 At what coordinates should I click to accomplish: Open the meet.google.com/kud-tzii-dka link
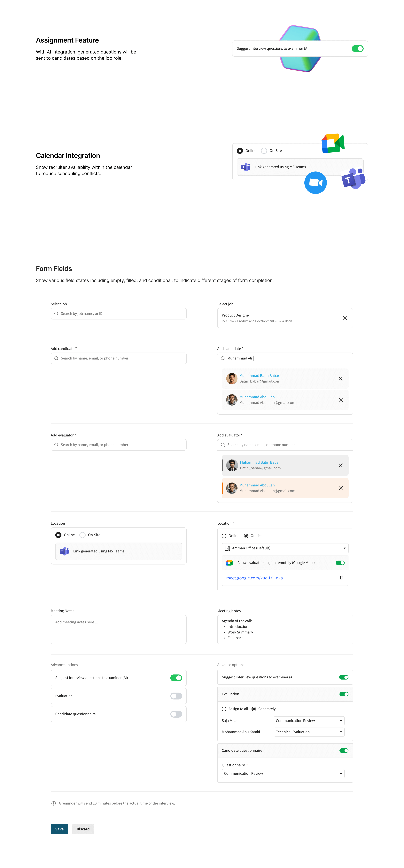(x=254, y=578)
